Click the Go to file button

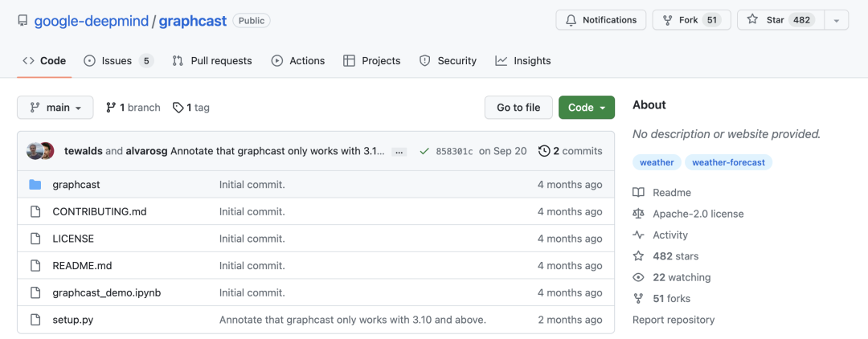[518, 108]
